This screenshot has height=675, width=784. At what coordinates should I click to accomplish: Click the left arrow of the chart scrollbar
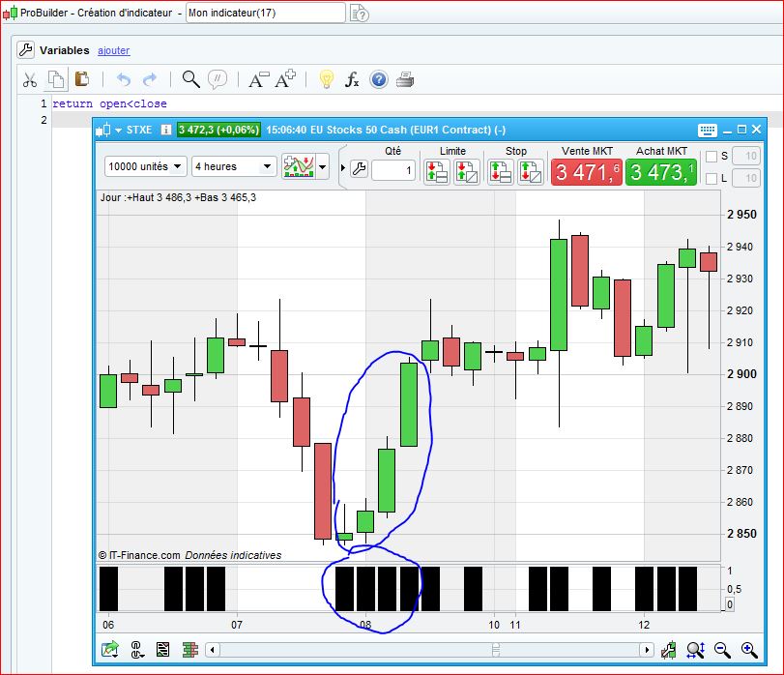point(213,650)
